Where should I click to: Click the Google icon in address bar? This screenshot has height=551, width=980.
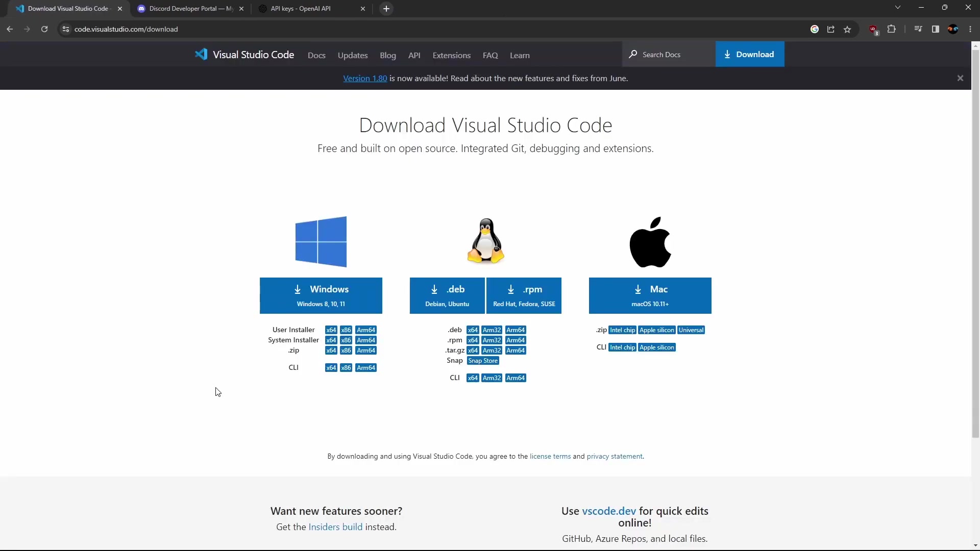click(x=815, y=29)
